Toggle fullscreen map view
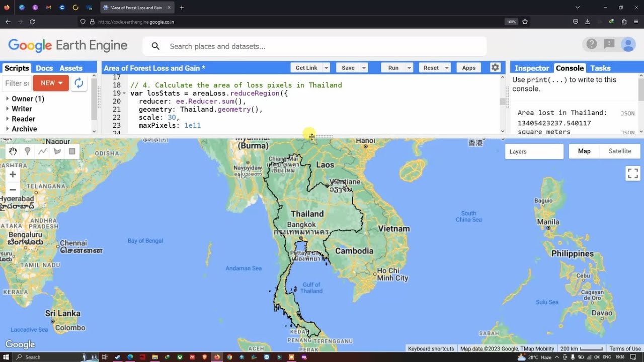Viewport: 644px width, 362px height. click(633, 173)
